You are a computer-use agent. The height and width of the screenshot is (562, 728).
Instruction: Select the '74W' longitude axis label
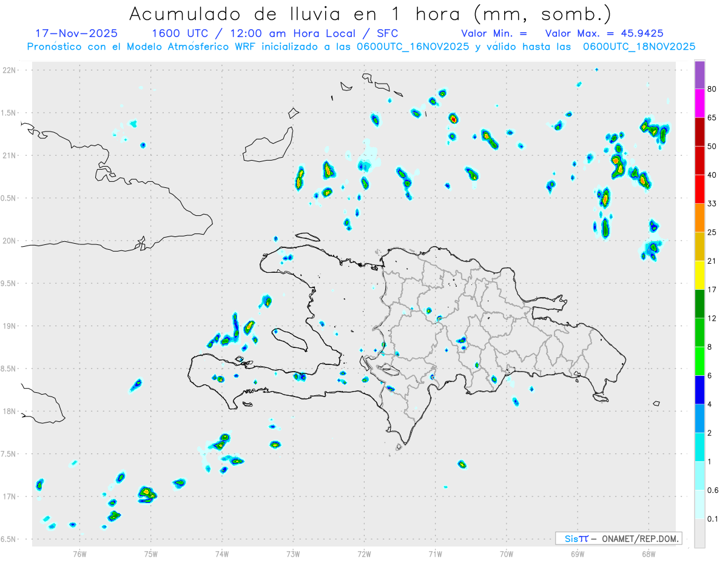tap(222, 553)
